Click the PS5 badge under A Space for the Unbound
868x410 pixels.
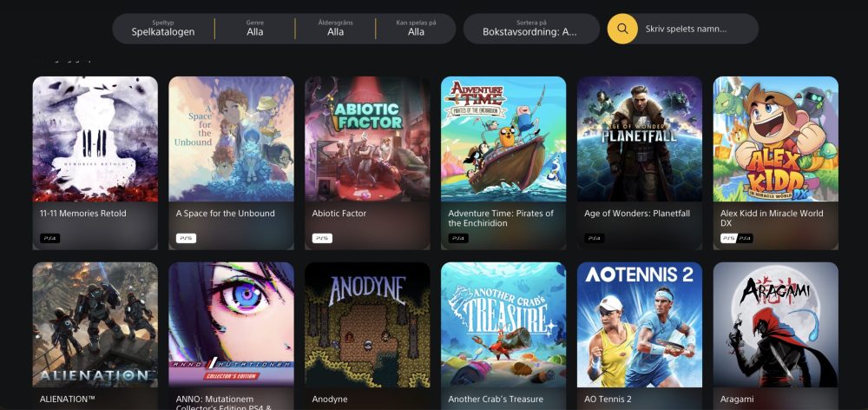[x=186, y=238]
